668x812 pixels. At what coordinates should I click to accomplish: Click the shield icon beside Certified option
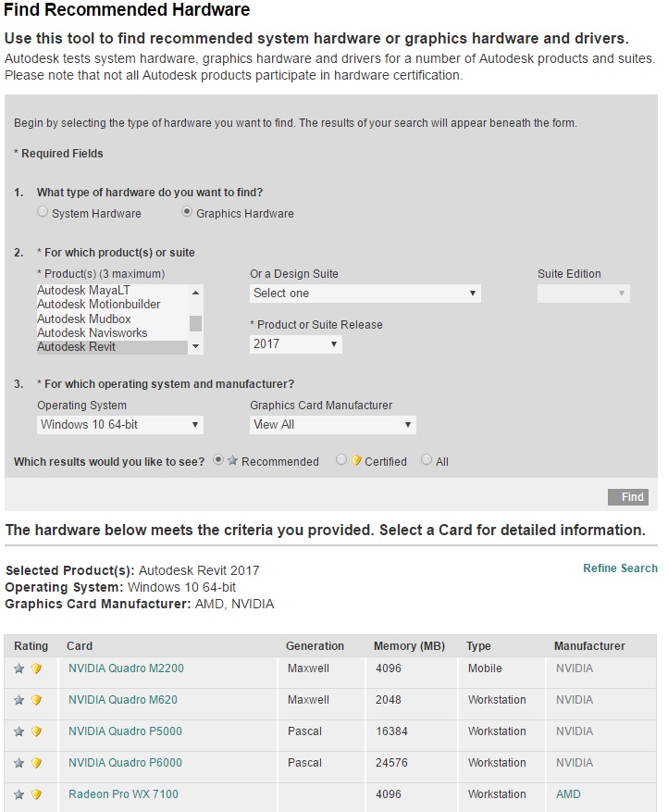pos(356,460)
